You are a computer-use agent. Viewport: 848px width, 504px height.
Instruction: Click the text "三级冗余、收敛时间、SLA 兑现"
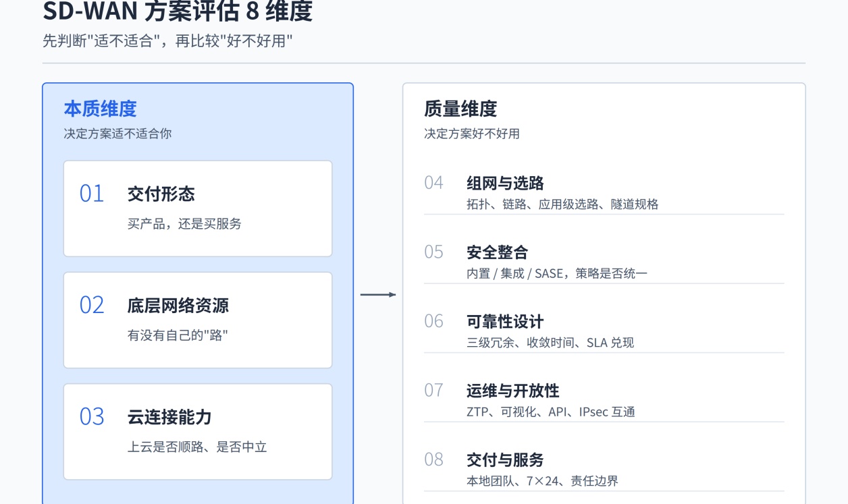550,342
